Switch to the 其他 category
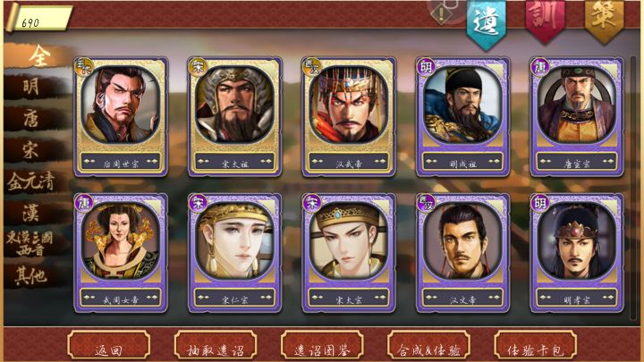The height and width of the screenshot is (362, 644). point(31,276)
